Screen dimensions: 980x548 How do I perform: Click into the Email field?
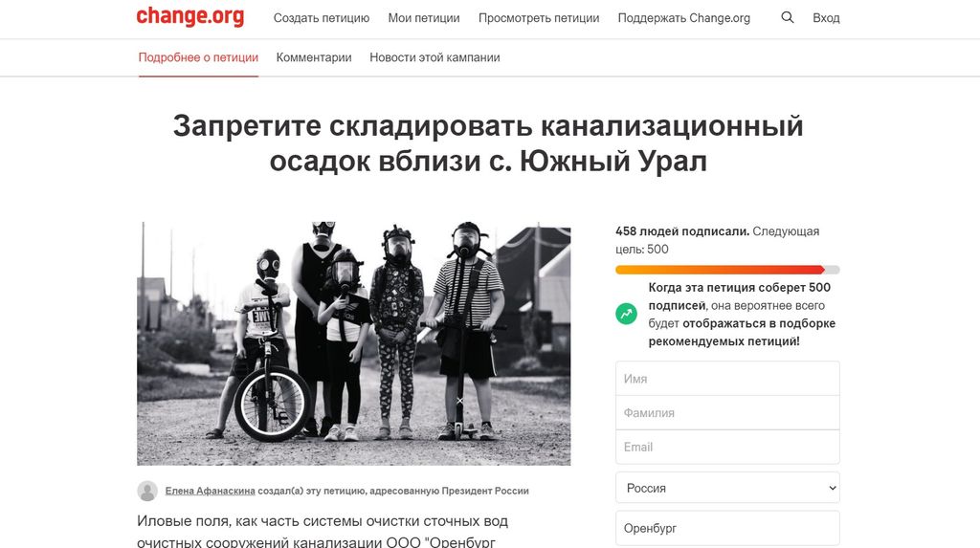pos(727,447)
